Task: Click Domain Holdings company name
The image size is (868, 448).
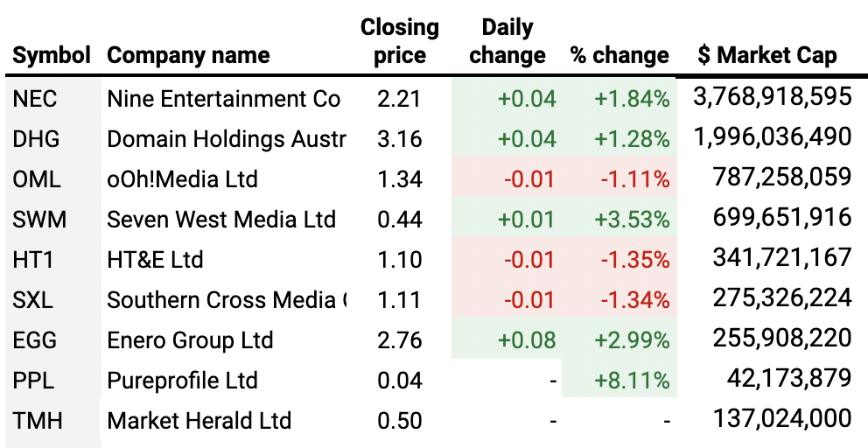Action: tap(226, 139)
